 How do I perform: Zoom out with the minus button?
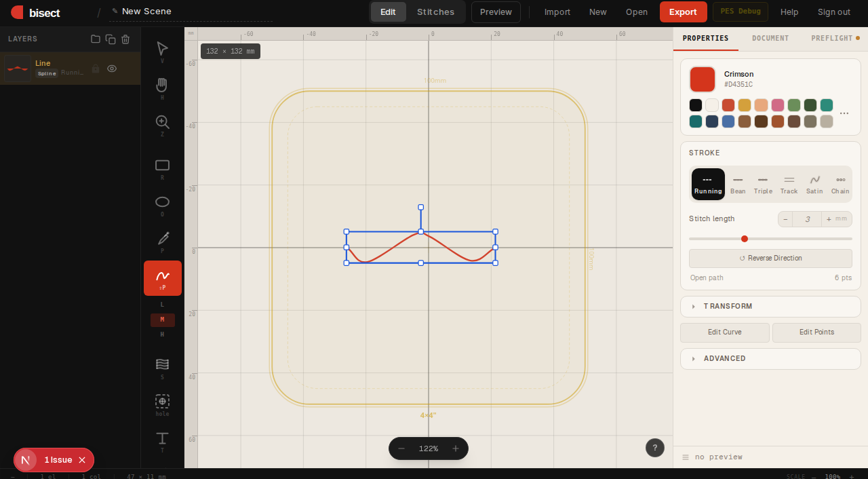tap(401, 448)
